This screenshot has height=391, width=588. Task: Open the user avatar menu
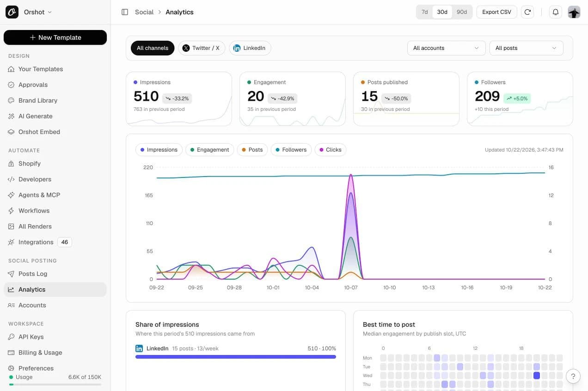574,12
